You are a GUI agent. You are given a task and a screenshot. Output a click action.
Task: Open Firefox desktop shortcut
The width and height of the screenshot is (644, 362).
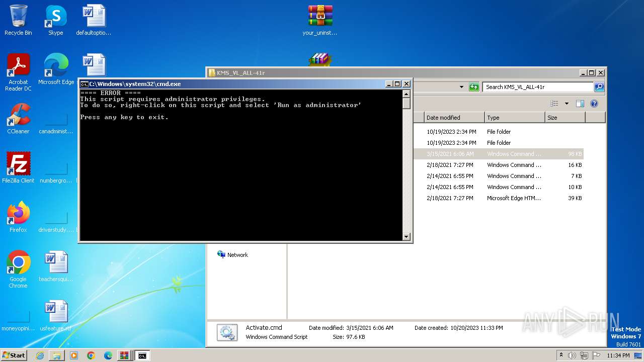click(x=18, y=217)
